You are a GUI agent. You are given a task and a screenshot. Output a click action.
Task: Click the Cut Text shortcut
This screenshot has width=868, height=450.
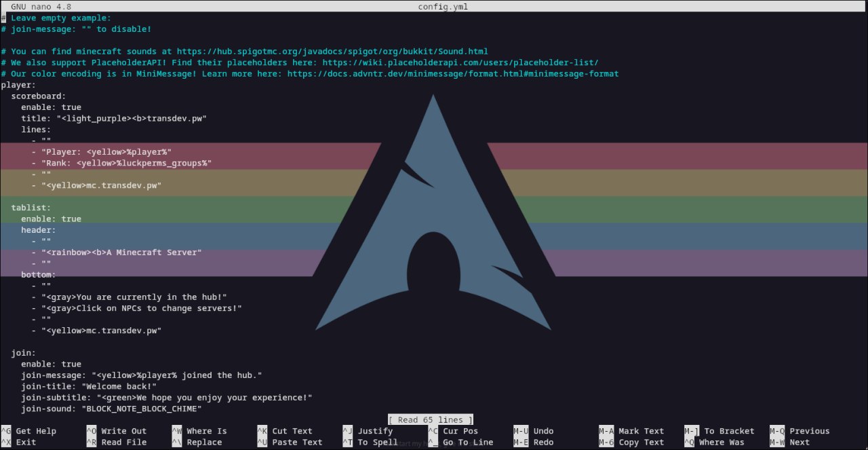tap(292, 431)
